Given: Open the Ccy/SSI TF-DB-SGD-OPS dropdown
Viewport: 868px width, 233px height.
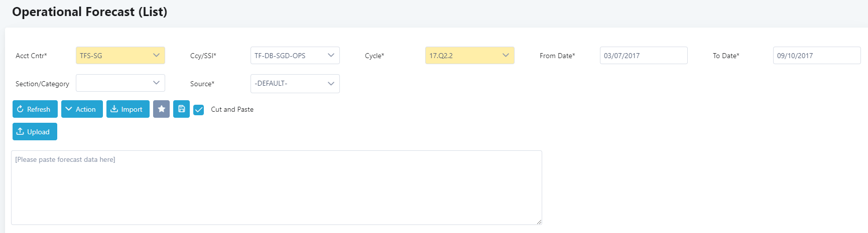Looking at the screenshot, I should tap(295, 56).
